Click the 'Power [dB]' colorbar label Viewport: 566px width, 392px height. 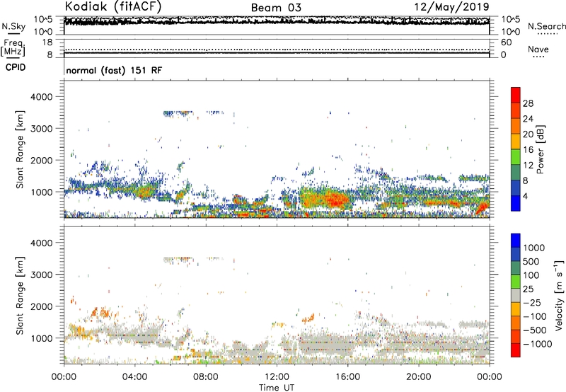[x=541, y=149]
